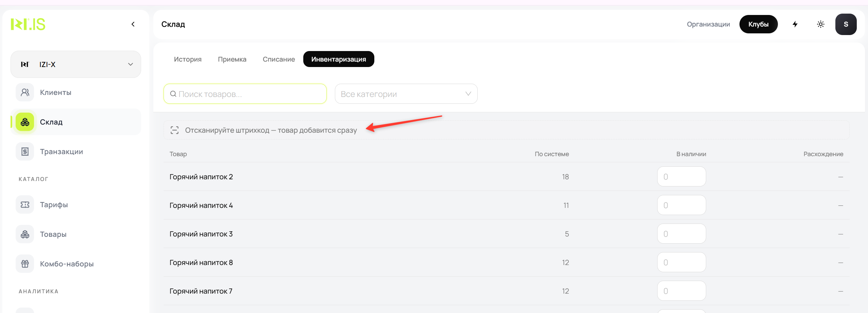Click the Товар column header
The image size is (868, 313).
178,154
